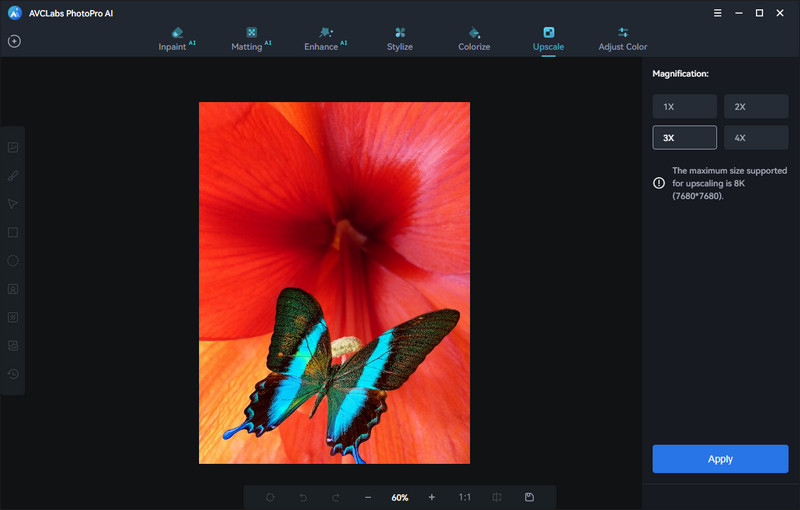
Task: Choose 3X magnification
Action: (x=684, y=138)
